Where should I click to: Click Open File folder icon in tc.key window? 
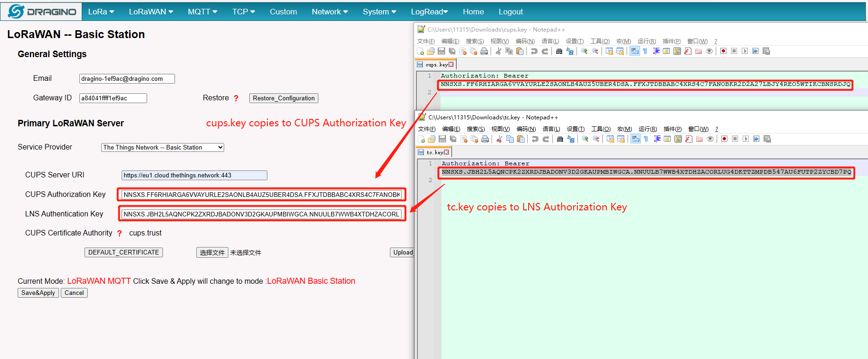click(432, 139)
